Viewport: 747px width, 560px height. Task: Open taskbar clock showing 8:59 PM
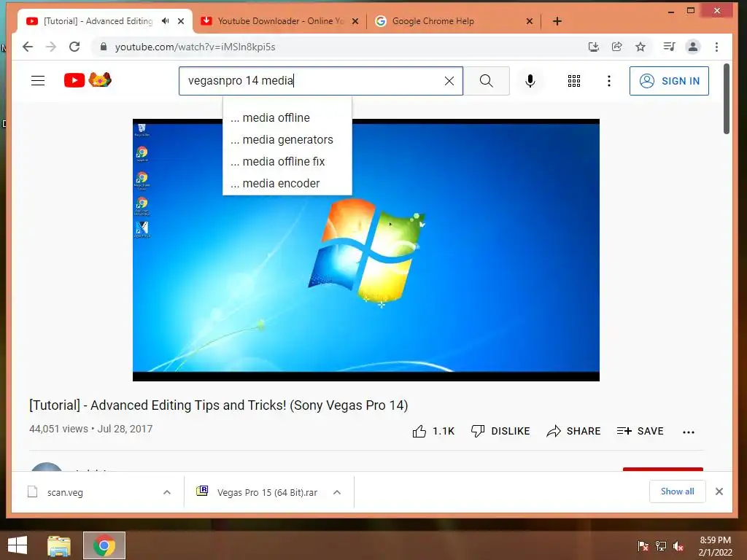(x=715, y=546)
